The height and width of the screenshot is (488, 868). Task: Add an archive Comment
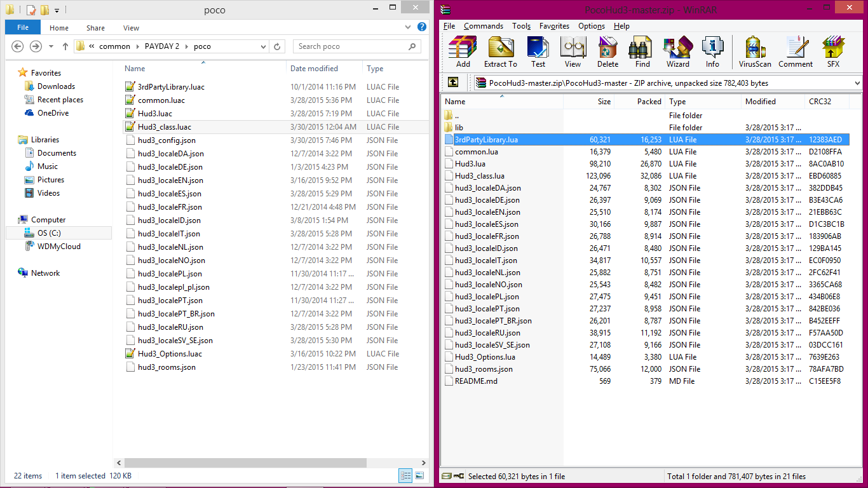point(796,51)
